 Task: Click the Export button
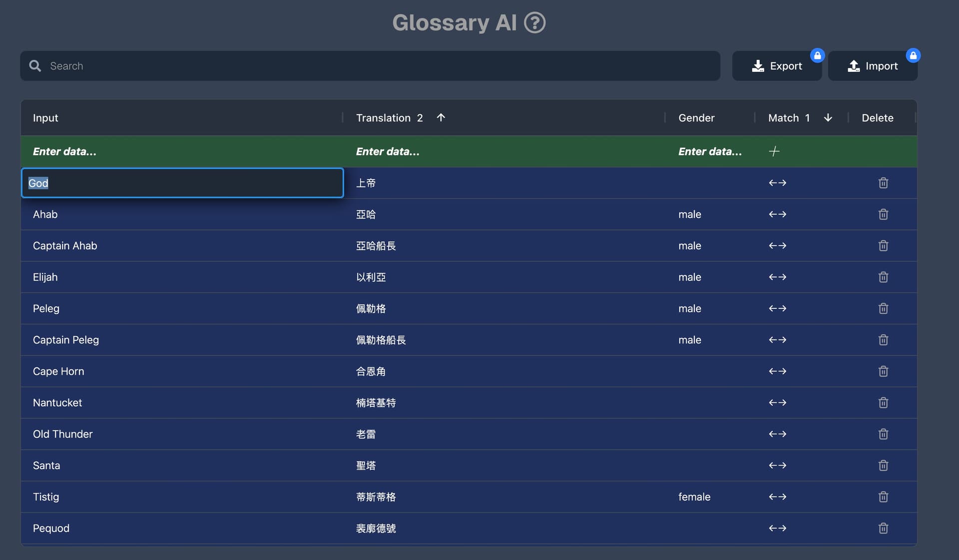tap(777, 65)
